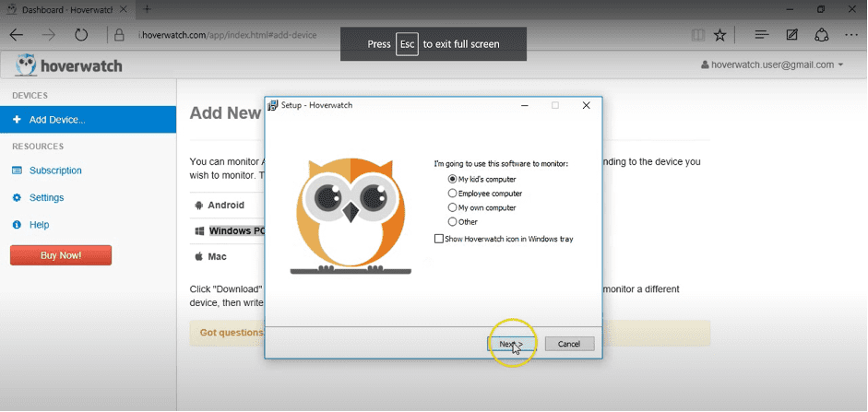Click the 'Cancel' button in setup dialog
Screen dimensions: 868x412
[570, 344]
